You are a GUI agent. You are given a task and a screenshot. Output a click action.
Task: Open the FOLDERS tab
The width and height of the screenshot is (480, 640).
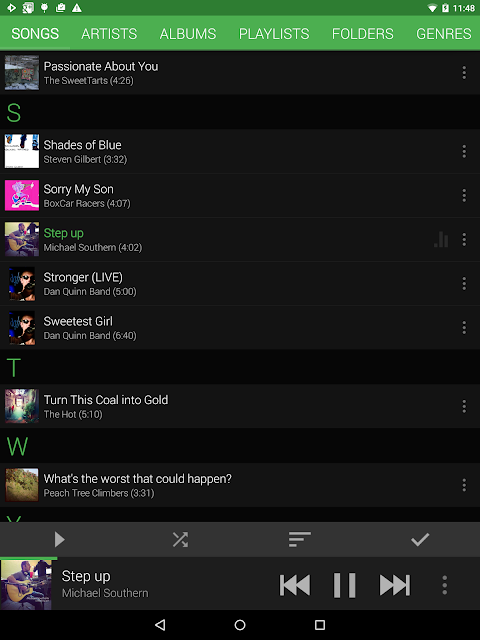coord(362,34)
